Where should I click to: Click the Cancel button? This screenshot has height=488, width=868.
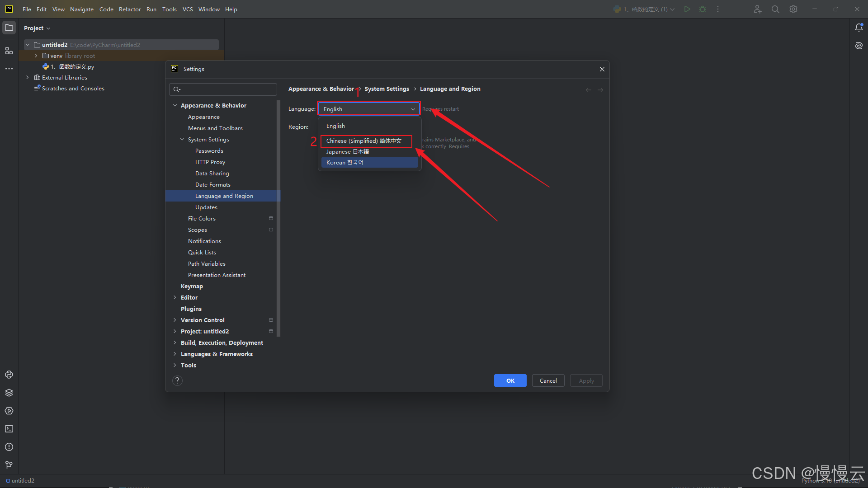pyautogui.click(x=548, y=380)
